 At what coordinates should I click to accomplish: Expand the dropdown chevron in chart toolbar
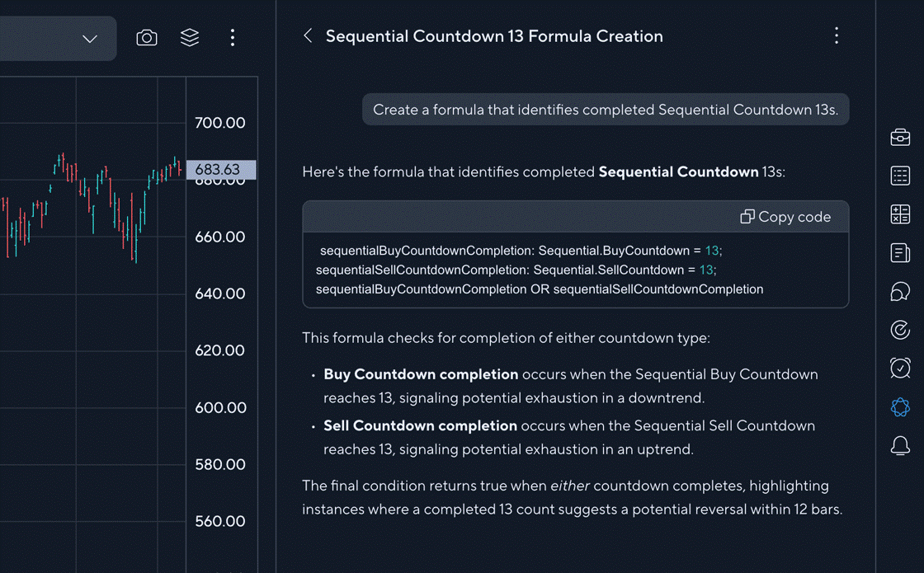coord(90,39)
